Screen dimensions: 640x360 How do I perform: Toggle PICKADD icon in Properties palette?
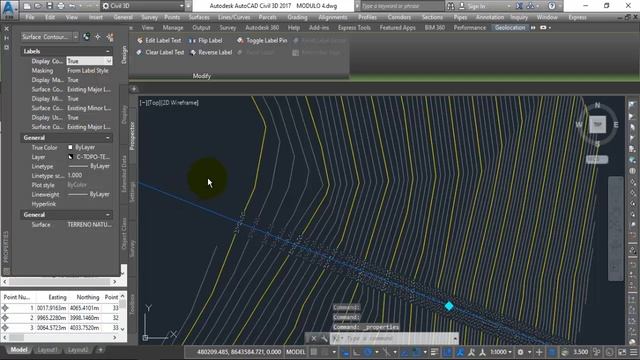tap(87, 37)
